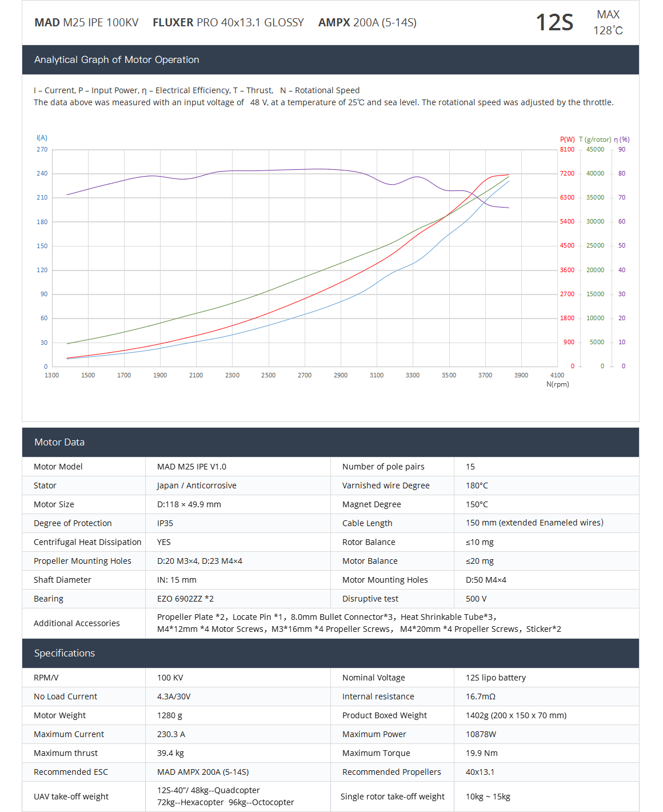Click '1402g (200 x 150 x 70 mm)' value
Viewport: 663px width, 812px height.
pyautogui.click(x=516, y=715)
